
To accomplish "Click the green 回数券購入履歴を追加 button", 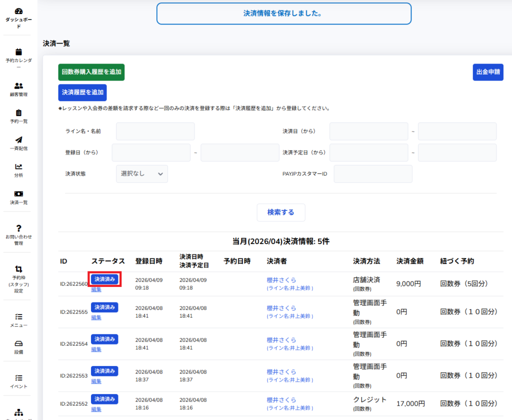I will (91, 72).
